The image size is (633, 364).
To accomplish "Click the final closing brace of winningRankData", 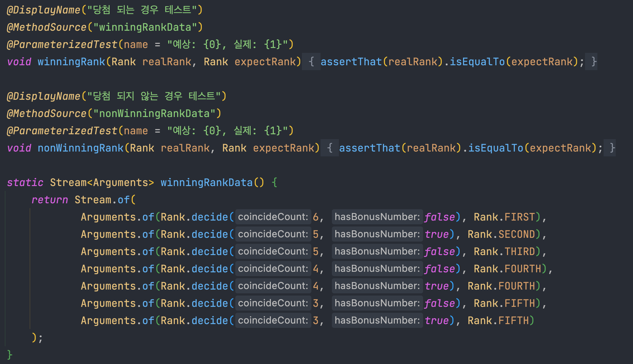I will click(x=10, y=355).
